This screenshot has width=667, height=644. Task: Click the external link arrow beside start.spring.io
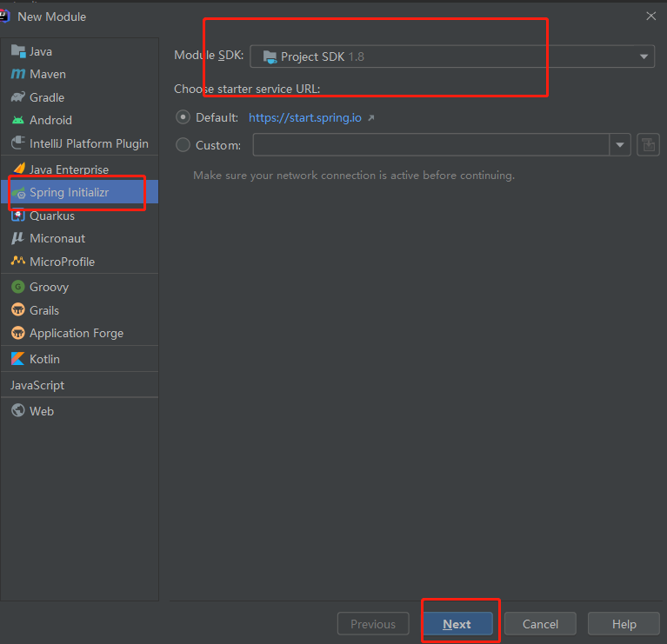click(371, 117)
